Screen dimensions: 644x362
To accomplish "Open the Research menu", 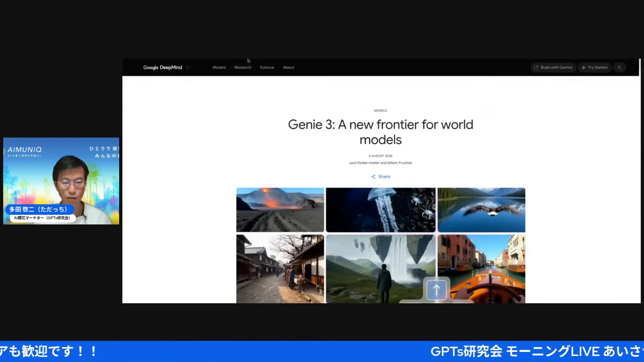I will coord(243,67).
